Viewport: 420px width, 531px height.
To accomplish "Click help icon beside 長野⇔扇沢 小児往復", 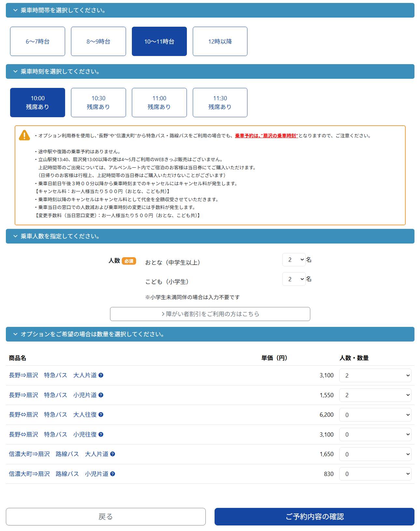I will 101,435.
